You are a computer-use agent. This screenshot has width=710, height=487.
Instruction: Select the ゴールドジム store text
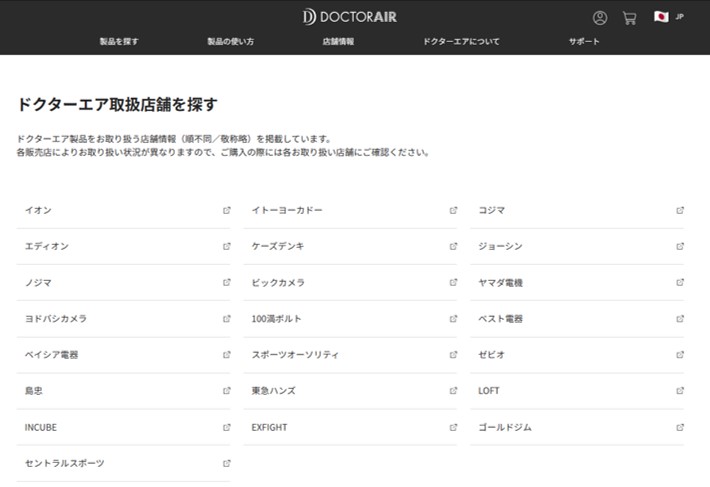click(x=505, y=427)
